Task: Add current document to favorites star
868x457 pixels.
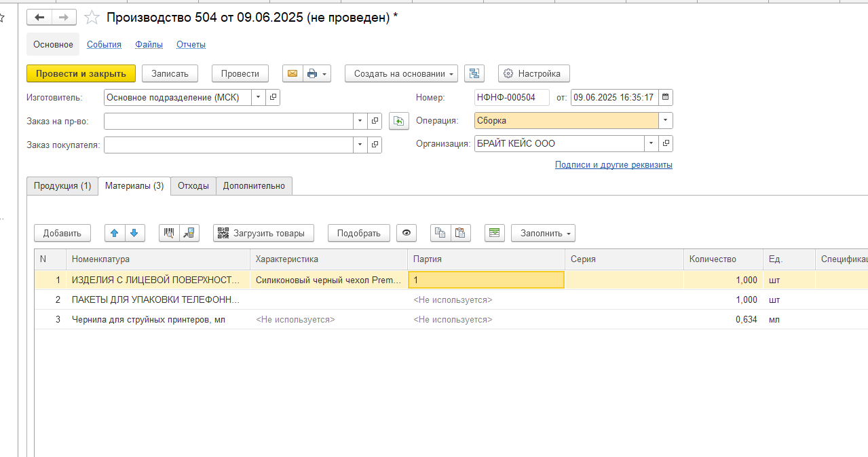Action: pos(92,18)
